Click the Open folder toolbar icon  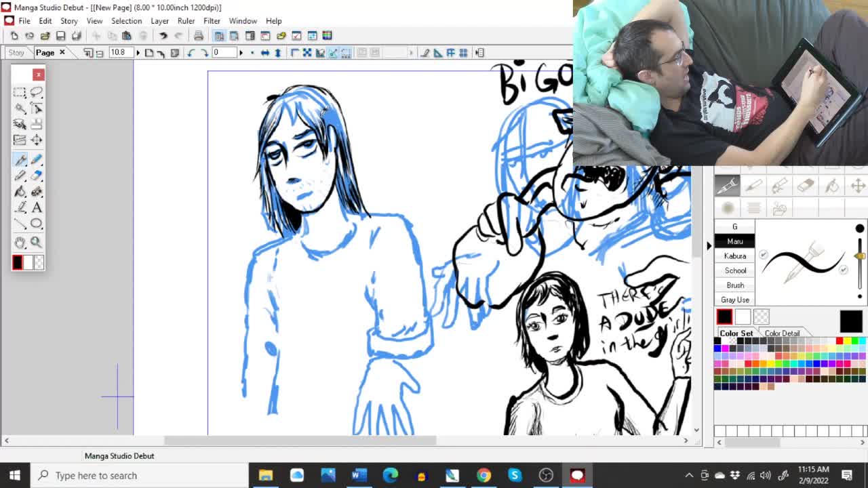click(45, 35)
